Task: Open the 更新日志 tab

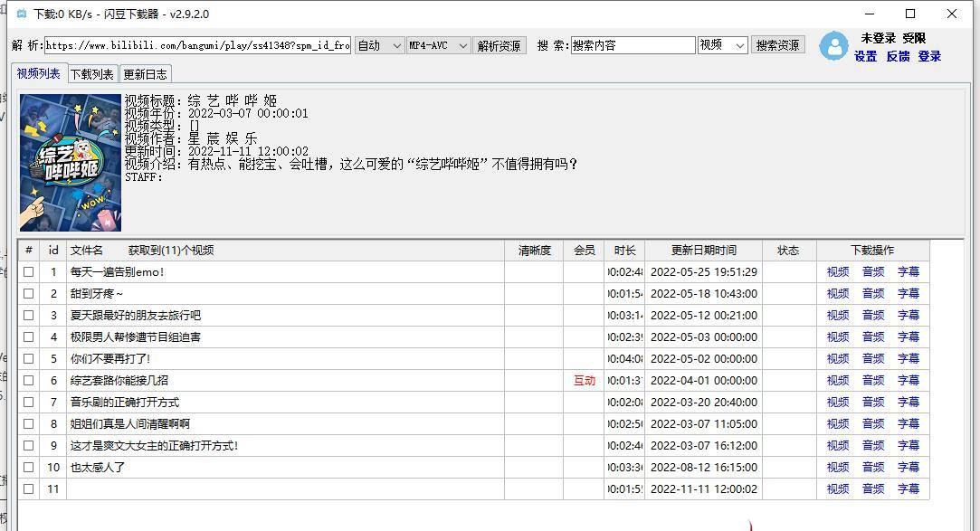Action: point(145,75)
